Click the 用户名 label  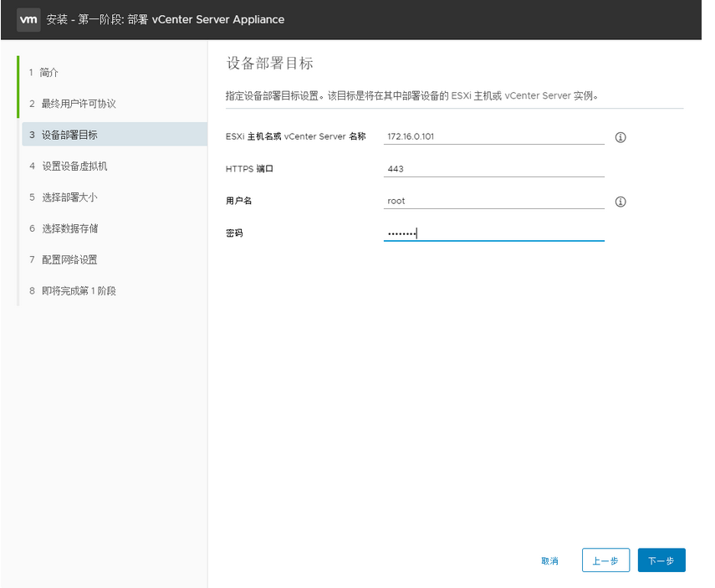[x=238, y=201]
